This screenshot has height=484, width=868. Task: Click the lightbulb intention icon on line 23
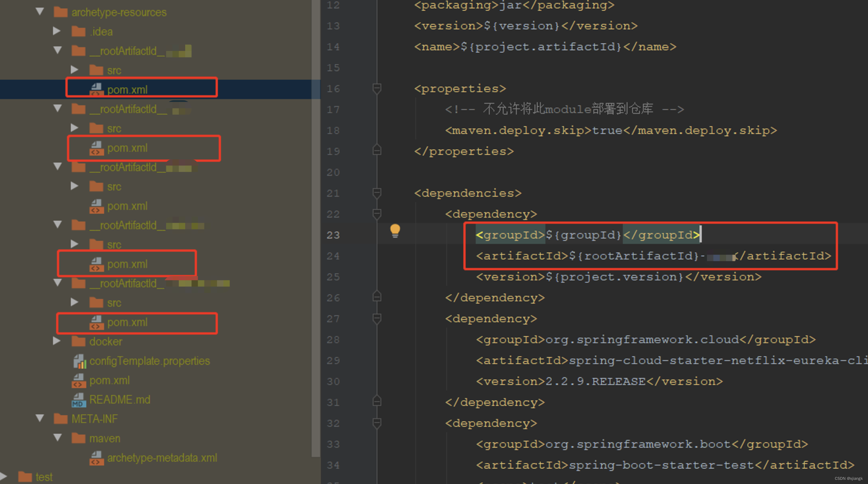[x=395, y=231]
